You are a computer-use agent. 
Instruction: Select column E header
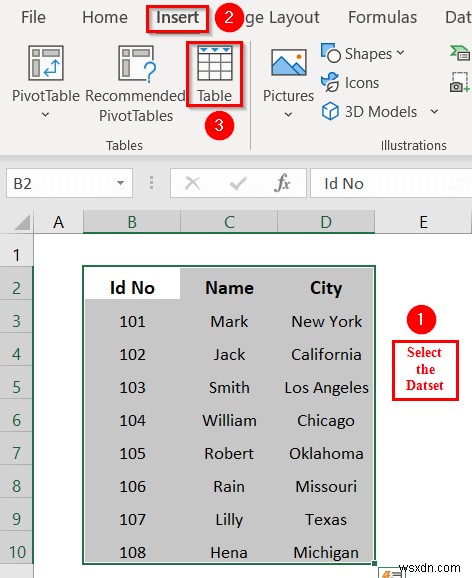(423, 222)
